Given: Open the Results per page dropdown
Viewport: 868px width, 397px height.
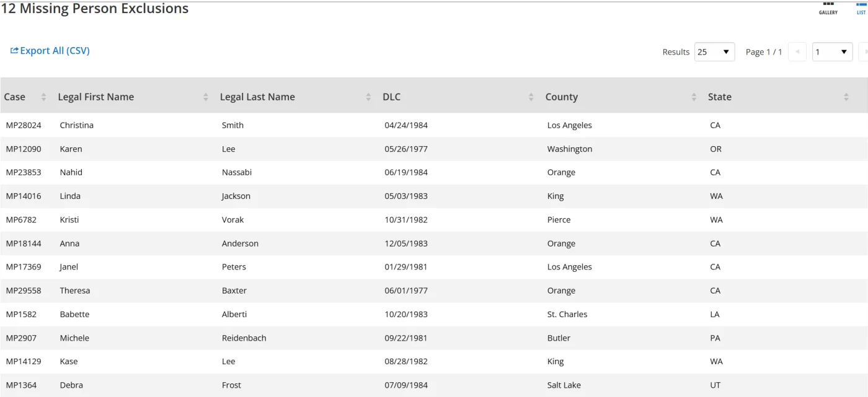Looking at the screenshot, I should tap(714, 52).
